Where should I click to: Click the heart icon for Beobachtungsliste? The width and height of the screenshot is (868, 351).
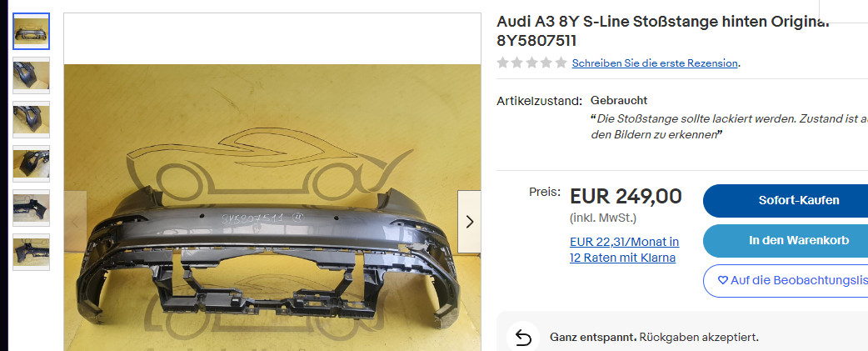pyautogui.click(x=722, y=280)
